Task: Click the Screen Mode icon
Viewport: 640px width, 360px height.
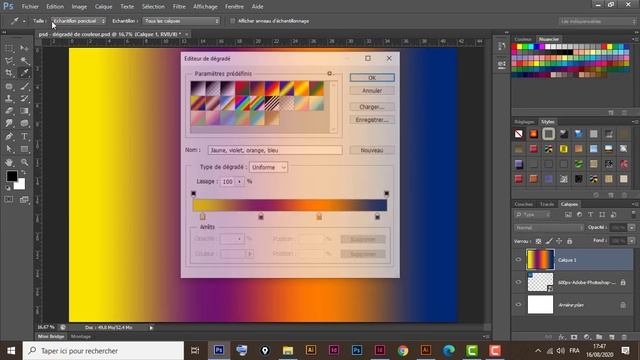Action: 24,200
